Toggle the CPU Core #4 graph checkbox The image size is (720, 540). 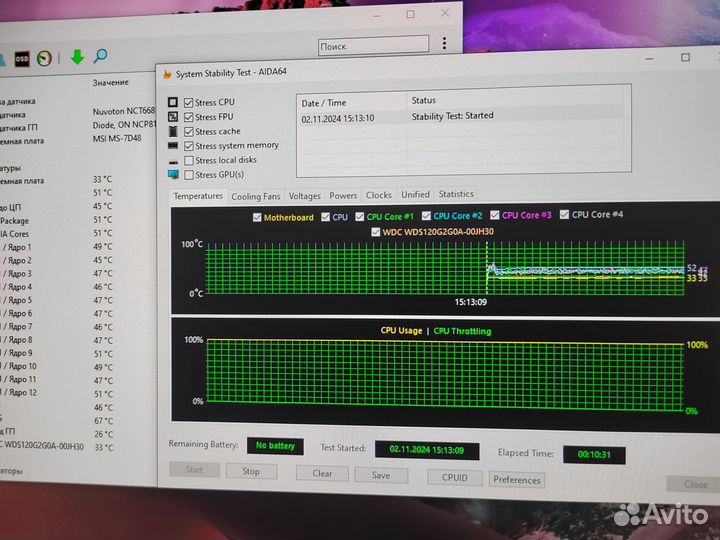pyautogui.click(x=564, y=214)
